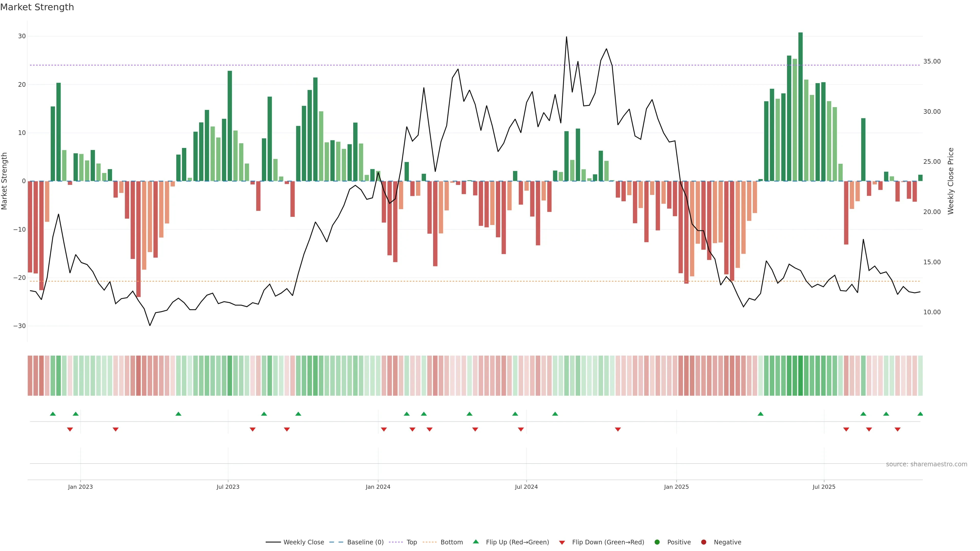Click the source sharemaestro.com text
The image size is (980, 551).
coord(926,464)
